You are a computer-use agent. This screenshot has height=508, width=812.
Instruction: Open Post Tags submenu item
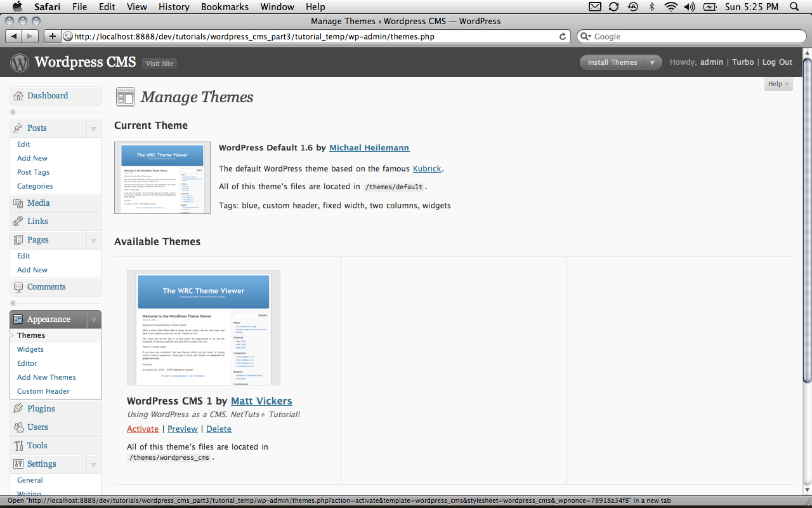(x=33, y=172)
